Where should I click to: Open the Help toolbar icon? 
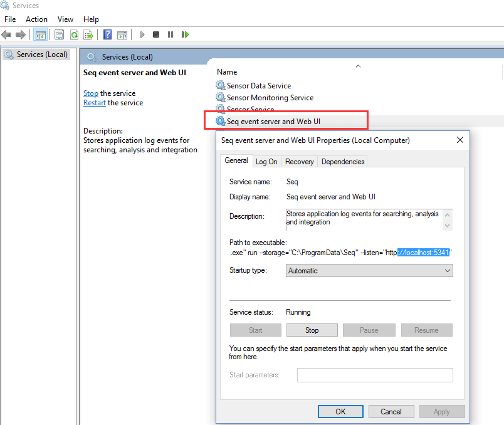pos(107,34)
